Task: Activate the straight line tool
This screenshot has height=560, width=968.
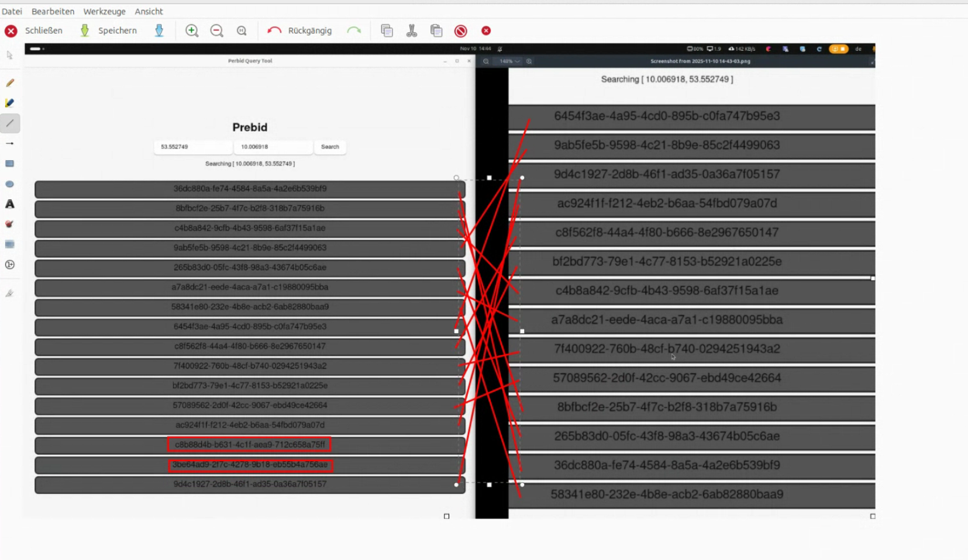Action: tap(10, 123)
